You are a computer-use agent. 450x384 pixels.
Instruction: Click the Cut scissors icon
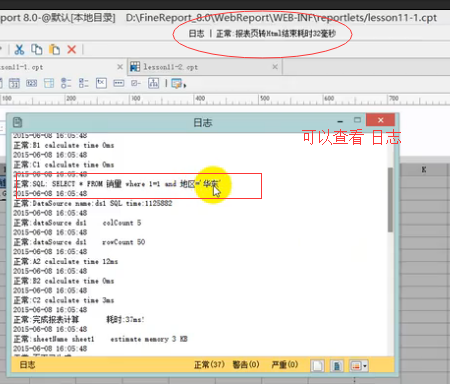(19, 50)
